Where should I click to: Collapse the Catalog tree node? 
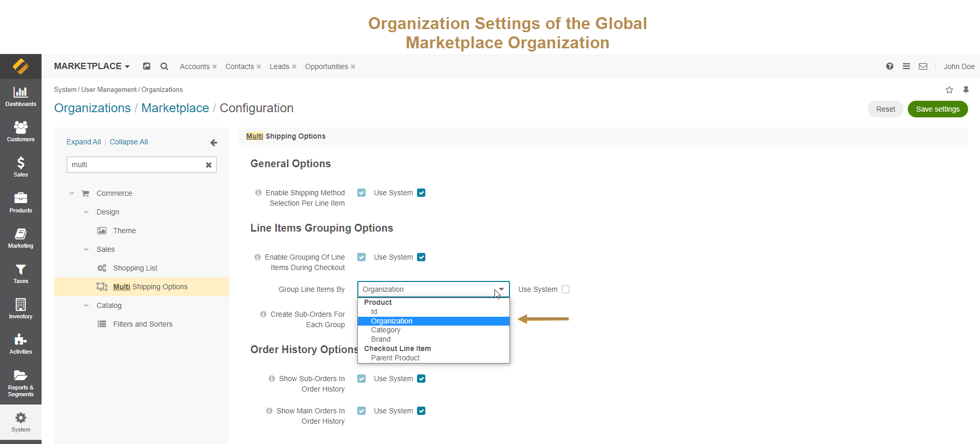tap(86, 305)
